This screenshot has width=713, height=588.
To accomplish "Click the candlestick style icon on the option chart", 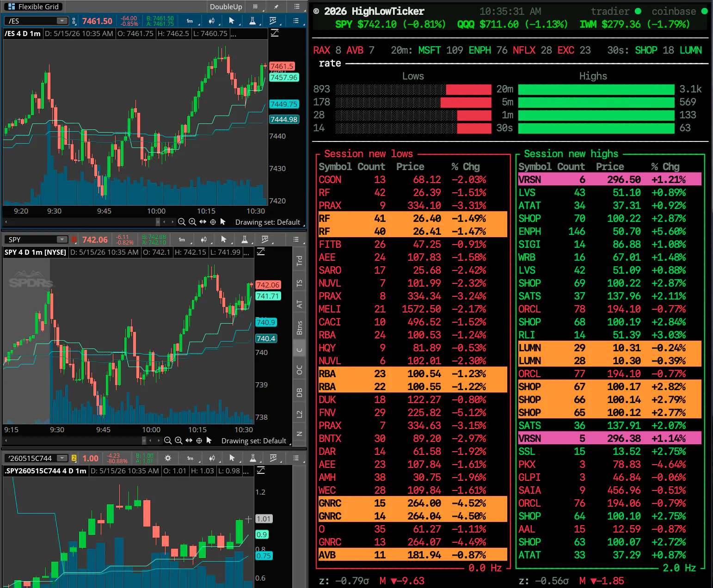I will point(212,458).
